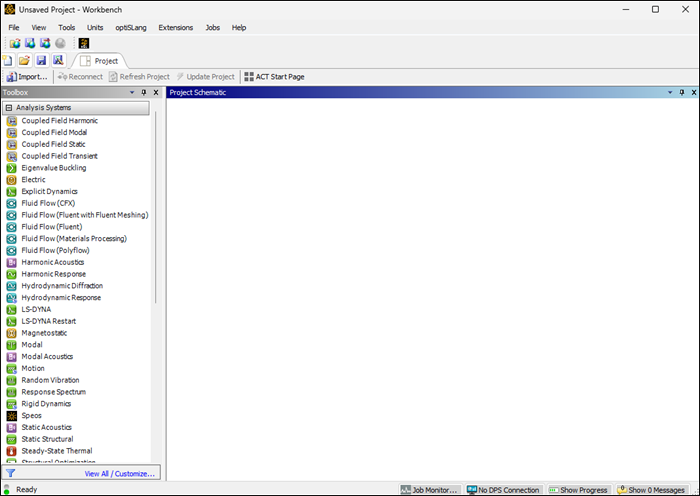Click the Electric analysis icon

12,179
